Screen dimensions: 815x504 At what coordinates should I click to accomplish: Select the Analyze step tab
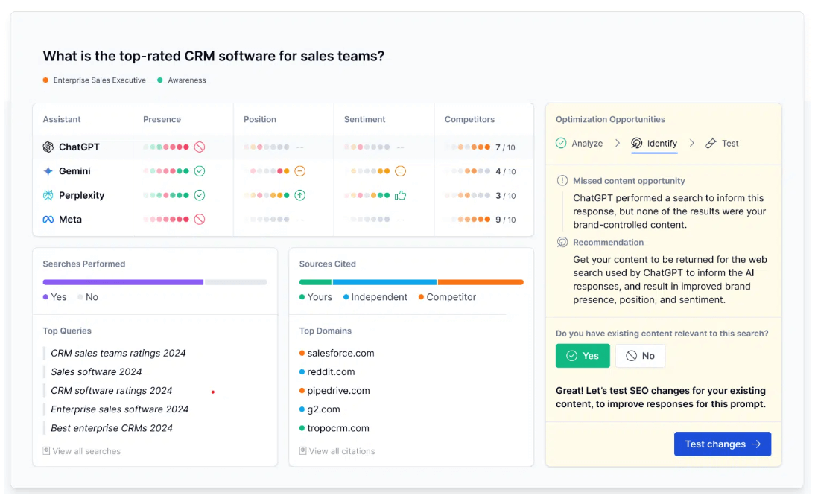(580, 144)
